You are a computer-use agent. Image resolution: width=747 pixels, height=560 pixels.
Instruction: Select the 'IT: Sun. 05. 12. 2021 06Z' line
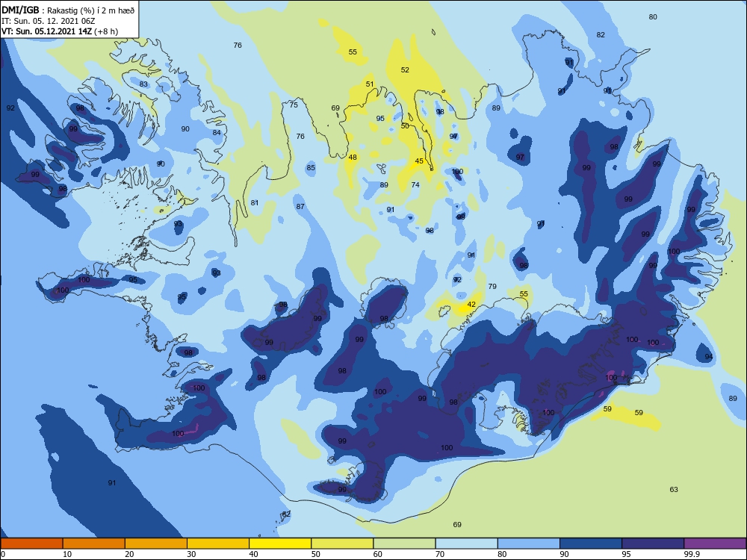pyautogui.click(x=48, y=21)
